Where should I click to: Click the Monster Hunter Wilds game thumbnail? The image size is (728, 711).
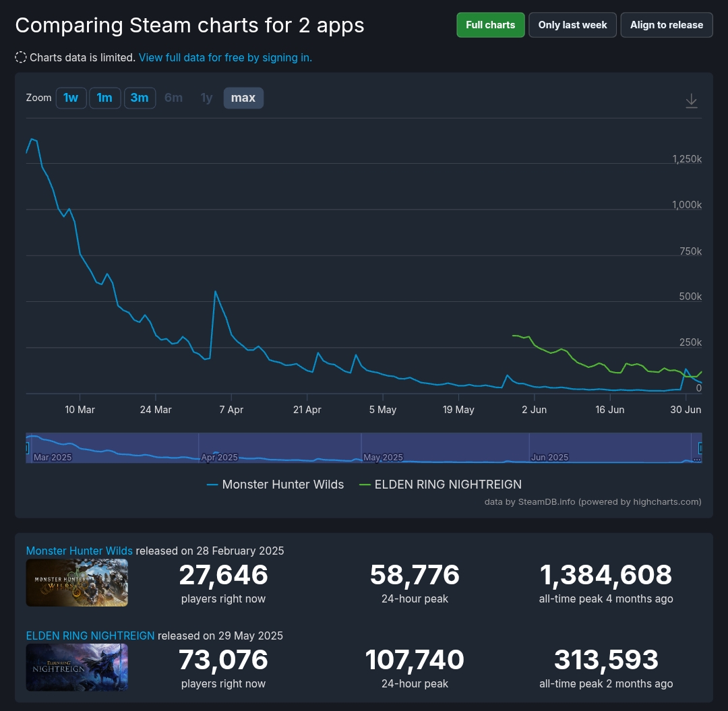point(77,583)
